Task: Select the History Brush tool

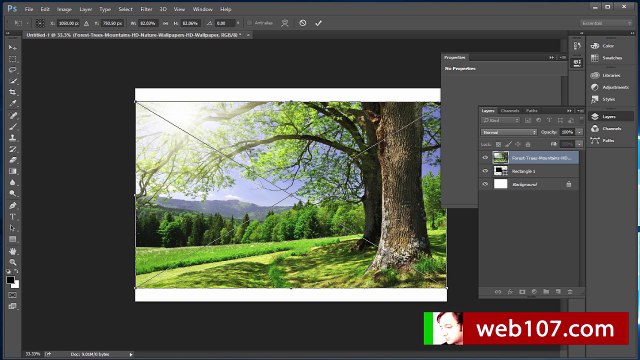Action: (13, 149)
